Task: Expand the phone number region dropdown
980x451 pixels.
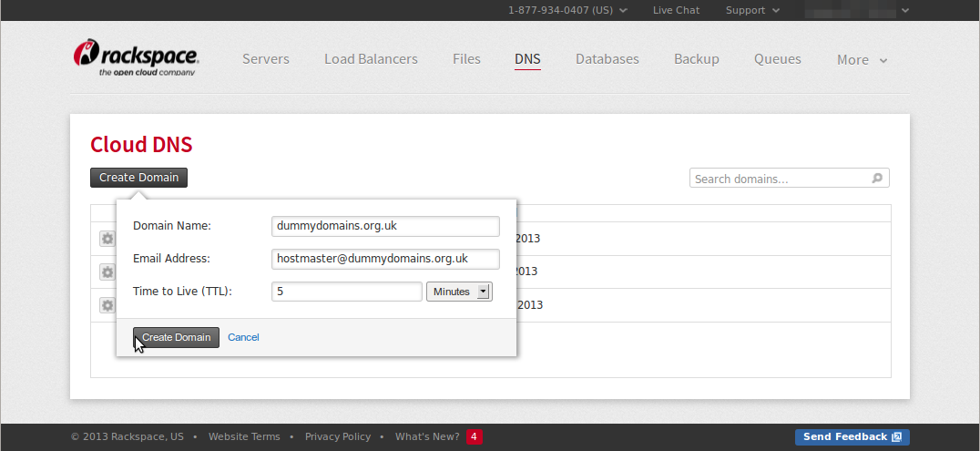Action: 567,10
